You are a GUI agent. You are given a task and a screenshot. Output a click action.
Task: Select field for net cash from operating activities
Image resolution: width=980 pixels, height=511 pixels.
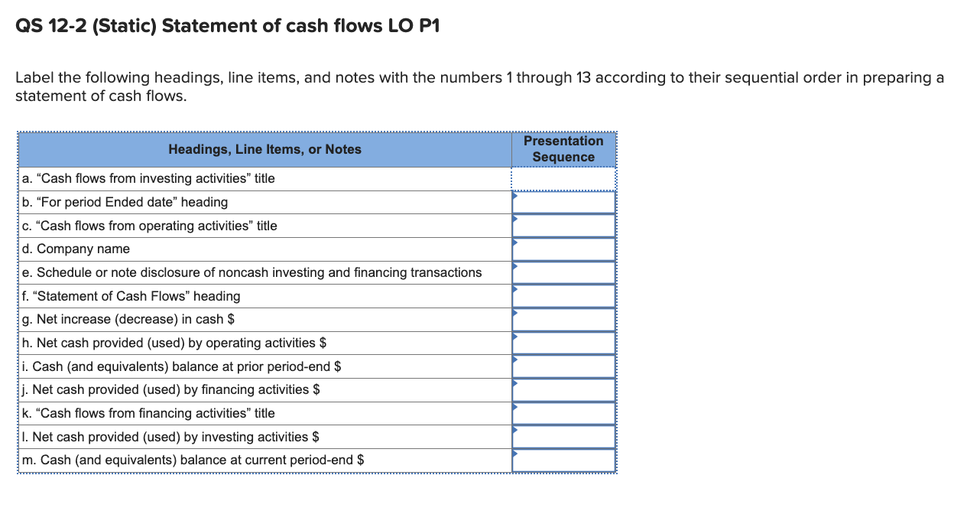click(x=563, y=343)
